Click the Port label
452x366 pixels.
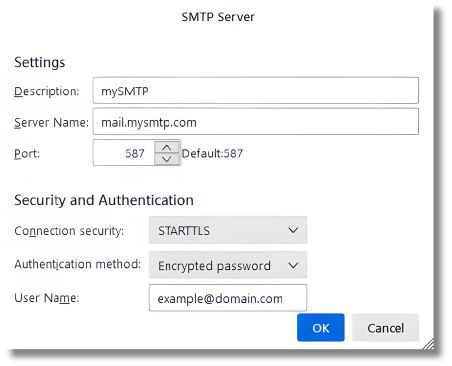pyautogui.click(x=27, y=153)
